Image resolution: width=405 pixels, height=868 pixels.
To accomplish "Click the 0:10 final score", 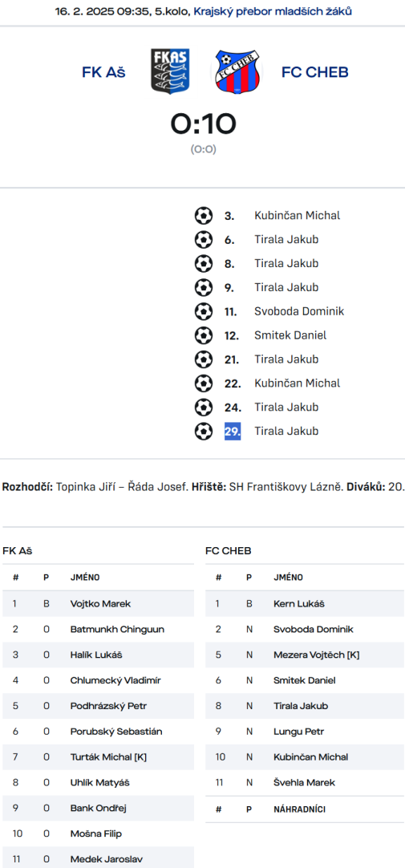I will coord(203,124).
